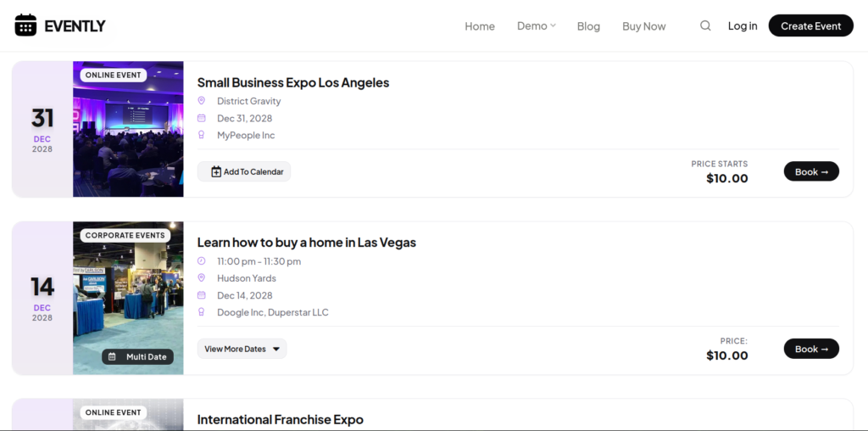Click the $10.00 under PRICE STARTS

click(x=726, y=178)
